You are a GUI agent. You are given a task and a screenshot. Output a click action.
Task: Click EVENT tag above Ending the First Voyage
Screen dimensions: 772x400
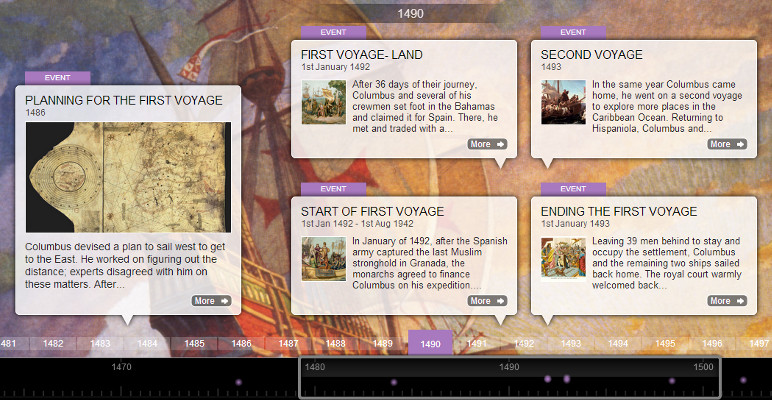click(x=573, y=189)
